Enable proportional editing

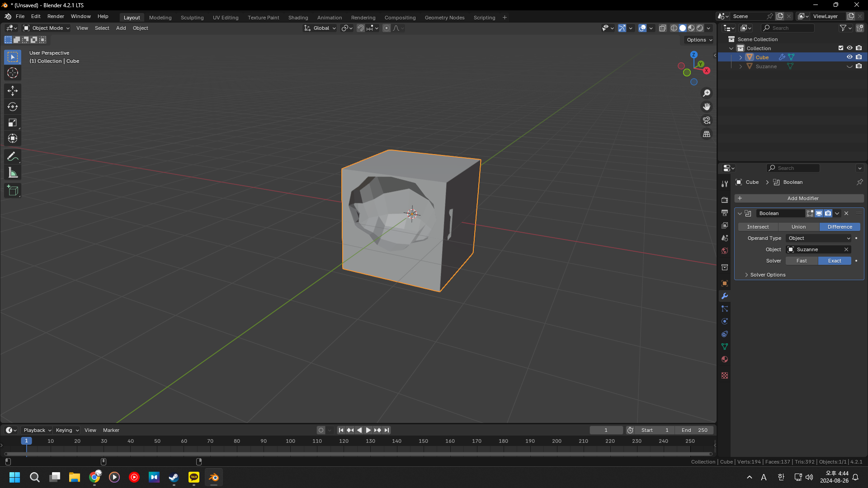click(x=386, y=28)
